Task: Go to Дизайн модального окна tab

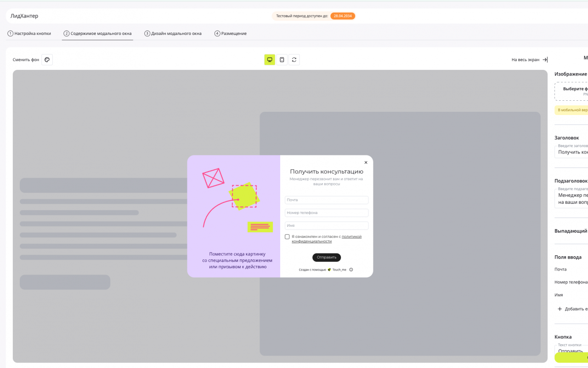Action: pos(173,34)
